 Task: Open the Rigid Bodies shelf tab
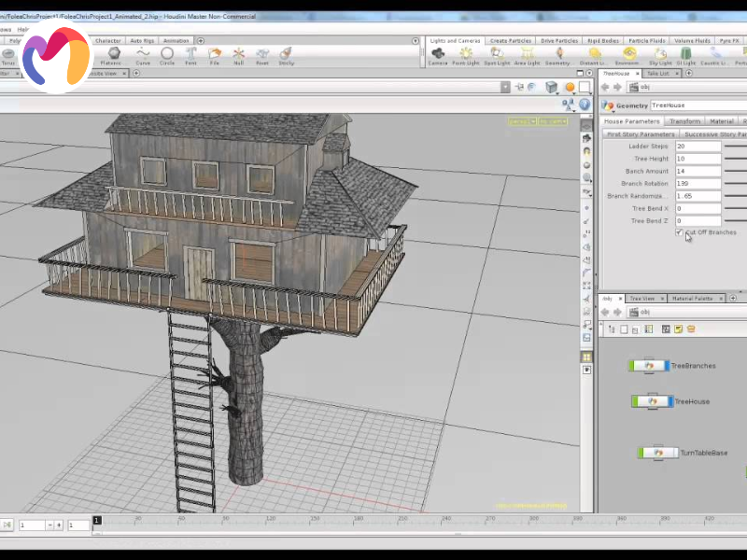(603, 41)
